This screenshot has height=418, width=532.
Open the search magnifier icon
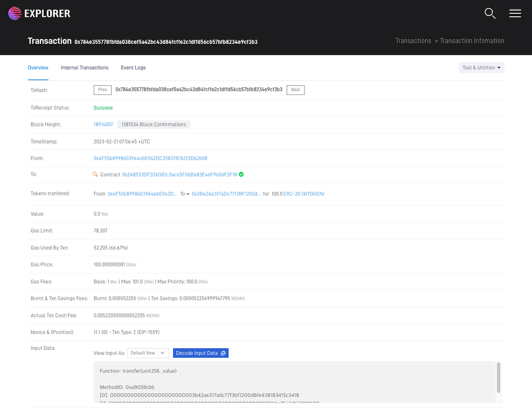(x=490, y=13)
